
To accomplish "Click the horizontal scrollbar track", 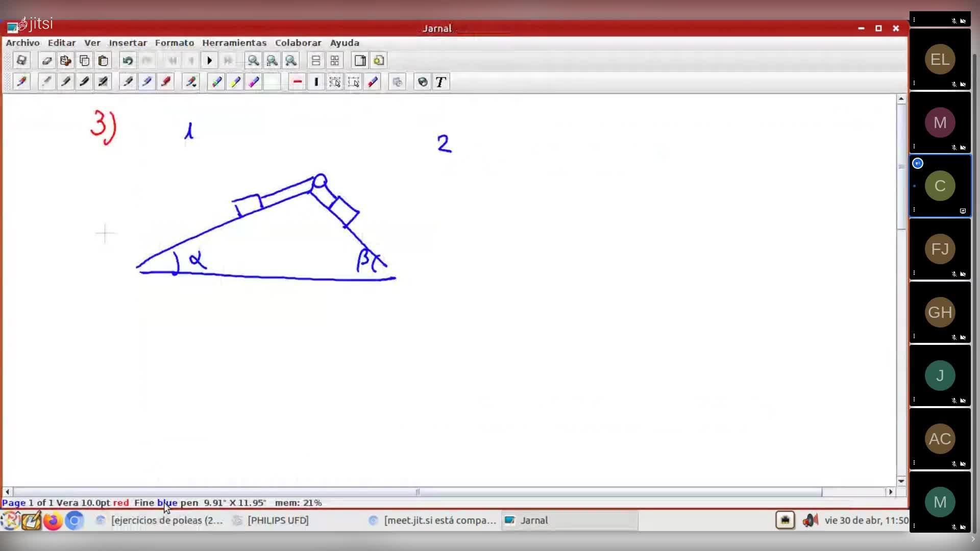I will pyautogui.click(x=855, y=492).
